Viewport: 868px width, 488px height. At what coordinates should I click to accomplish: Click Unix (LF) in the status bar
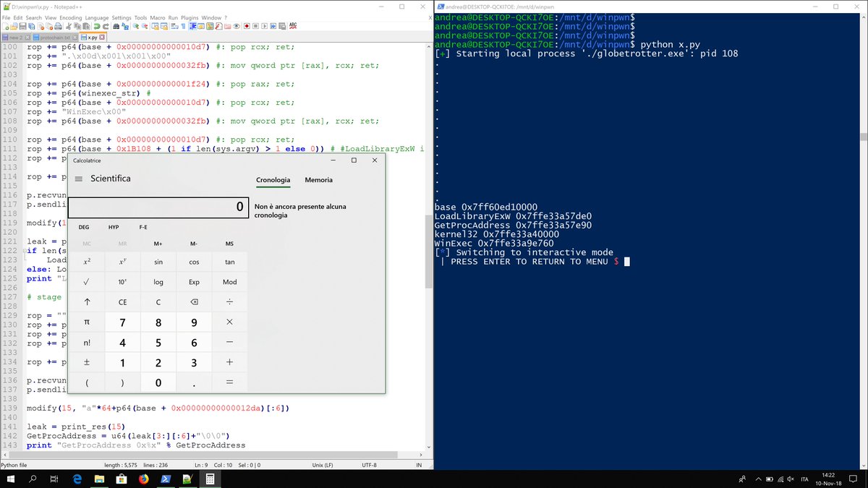[x=321, y=465]
